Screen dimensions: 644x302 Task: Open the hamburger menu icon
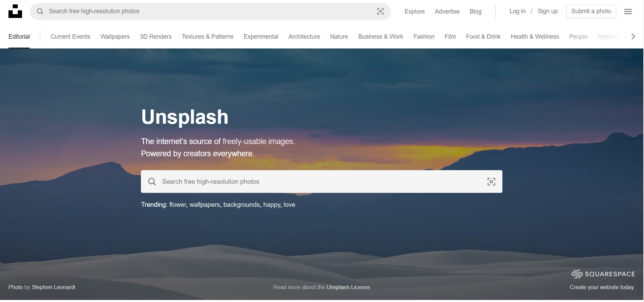click(x=628, y=12)
